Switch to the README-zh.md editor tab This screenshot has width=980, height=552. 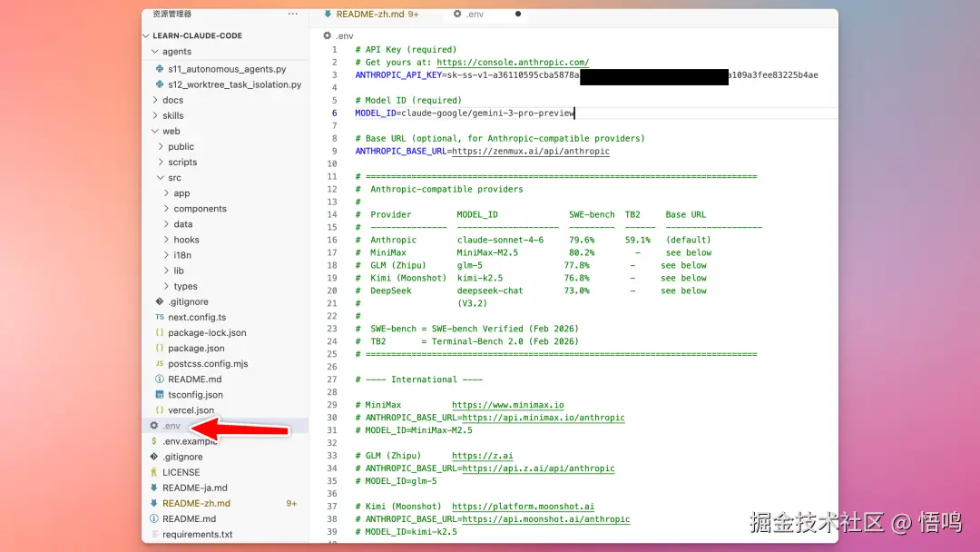click(x=371, y=14)
